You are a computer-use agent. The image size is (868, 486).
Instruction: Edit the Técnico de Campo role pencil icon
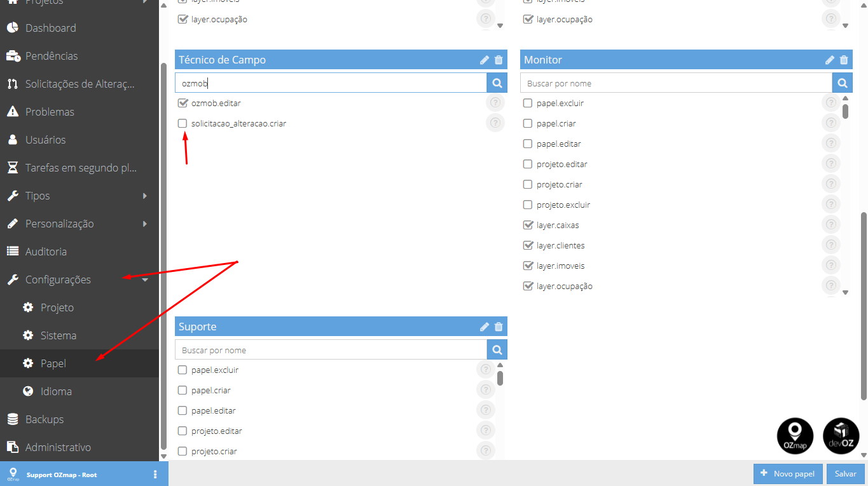click(485, 60)
